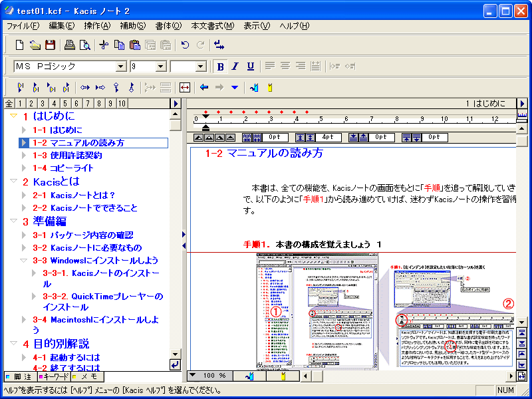Image resolution: width=532 pixels, height=399 pixels.
Task: Click the キーワード button
Action: point(54,376)
